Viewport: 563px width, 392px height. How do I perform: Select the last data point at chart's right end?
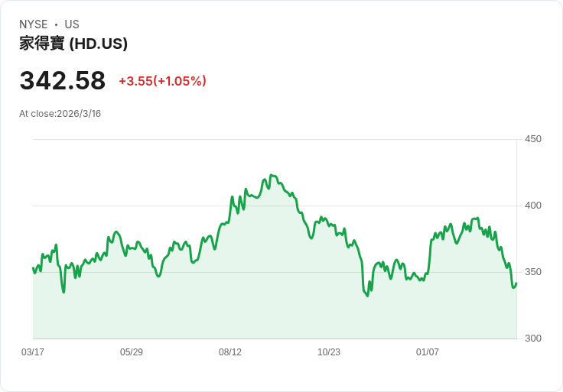pos(516,283)
